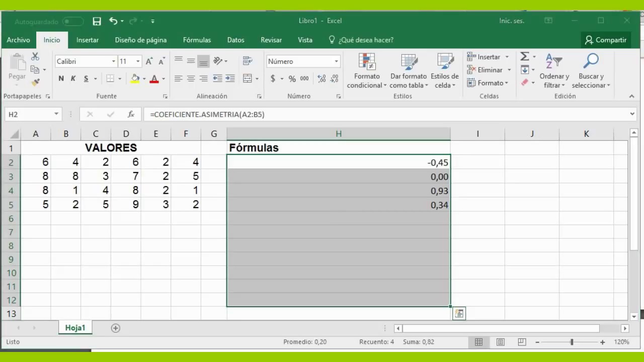Toggle underline formatting S
The width and height of the screenshot is (644, 362).
tap(86, 78)
